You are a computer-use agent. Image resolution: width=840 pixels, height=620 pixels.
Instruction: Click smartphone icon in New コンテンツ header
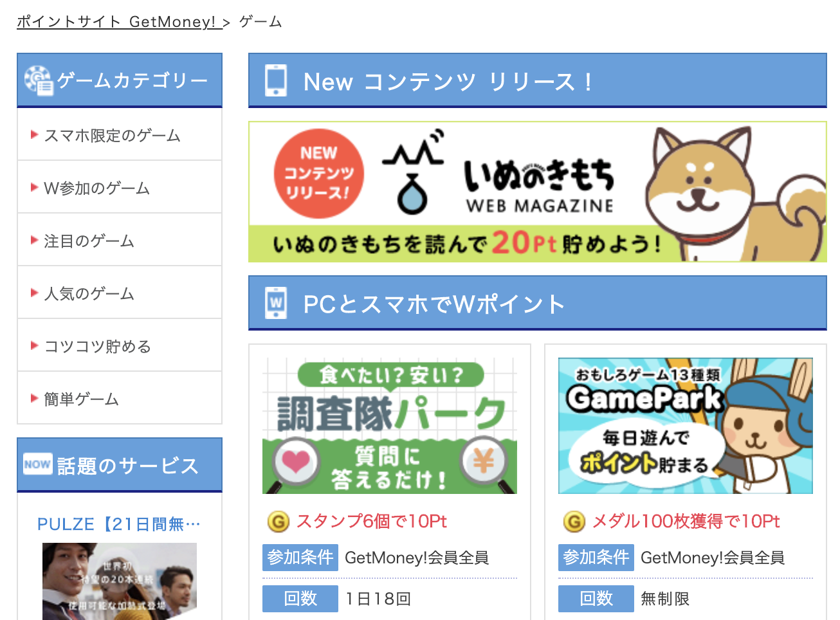(276, 80)
